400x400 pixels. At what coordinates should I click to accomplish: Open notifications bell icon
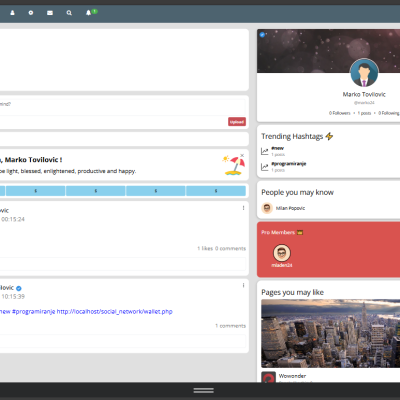point(88,13)
